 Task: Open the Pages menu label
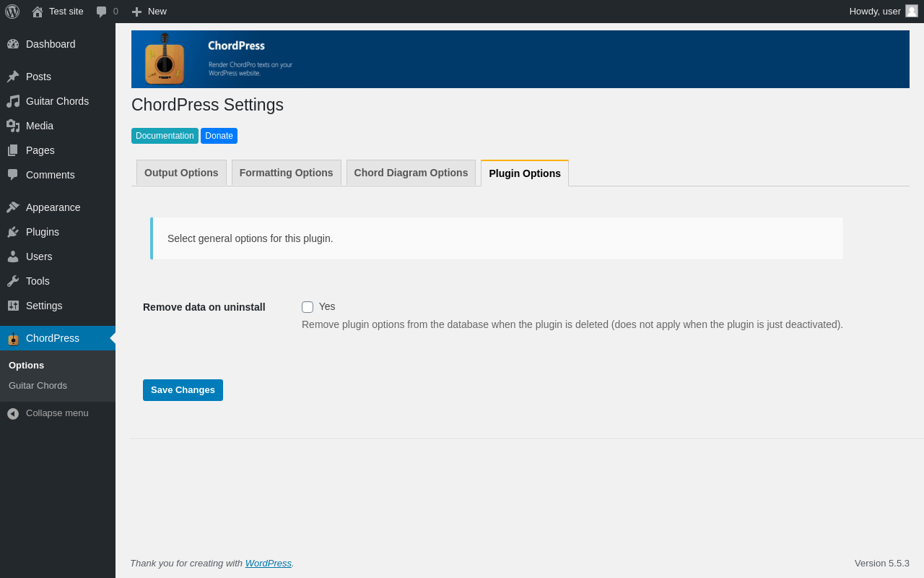(x=40, y=150)
